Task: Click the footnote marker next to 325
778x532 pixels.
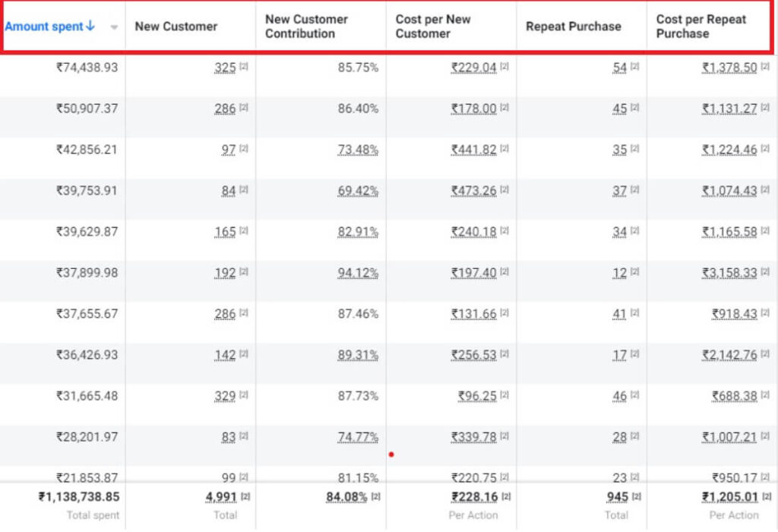Action: [x=243, y=67]
